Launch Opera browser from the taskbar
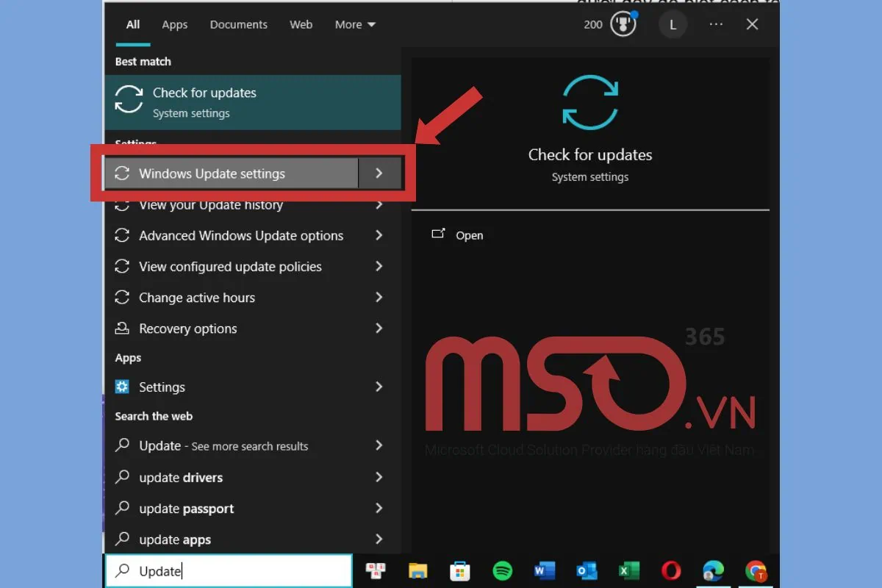 click(671, 570)
